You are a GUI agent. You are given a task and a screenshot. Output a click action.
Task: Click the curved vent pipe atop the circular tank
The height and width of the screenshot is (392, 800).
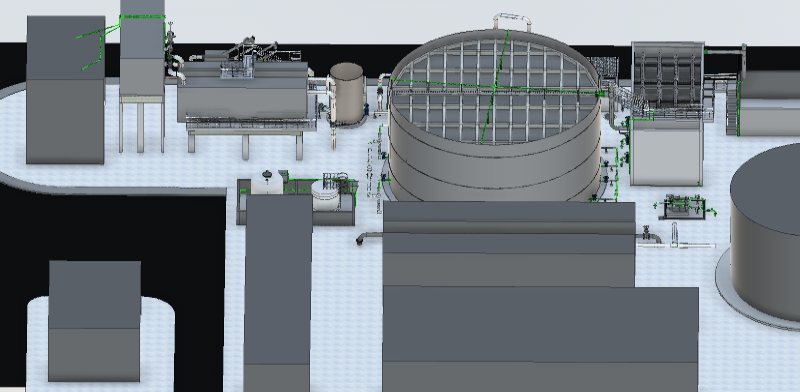pos(512,21)
